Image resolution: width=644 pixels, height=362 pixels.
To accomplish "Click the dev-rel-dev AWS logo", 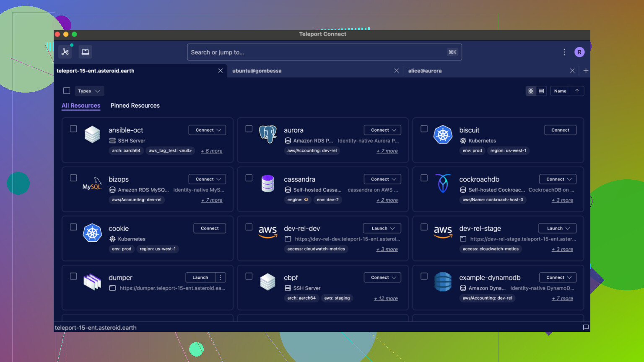I will click(267, 232).
